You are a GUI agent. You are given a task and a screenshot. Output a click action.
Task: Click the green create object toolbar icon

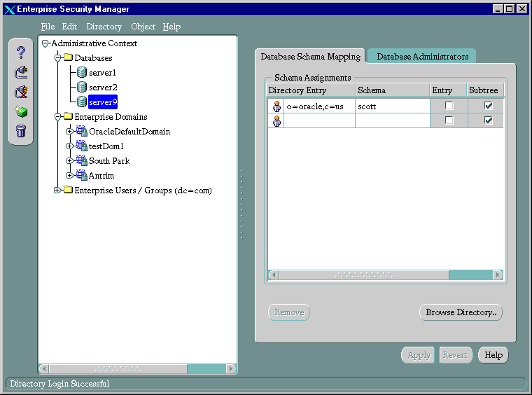(21, 111)
